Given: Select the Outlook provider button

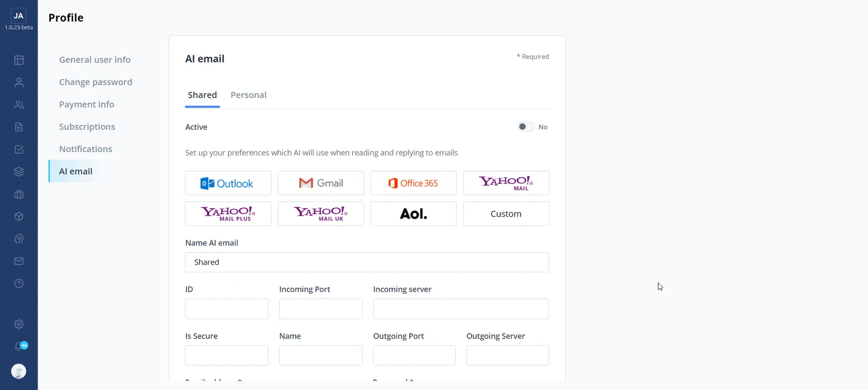Looking at the screenshot, I should point(228,183).
